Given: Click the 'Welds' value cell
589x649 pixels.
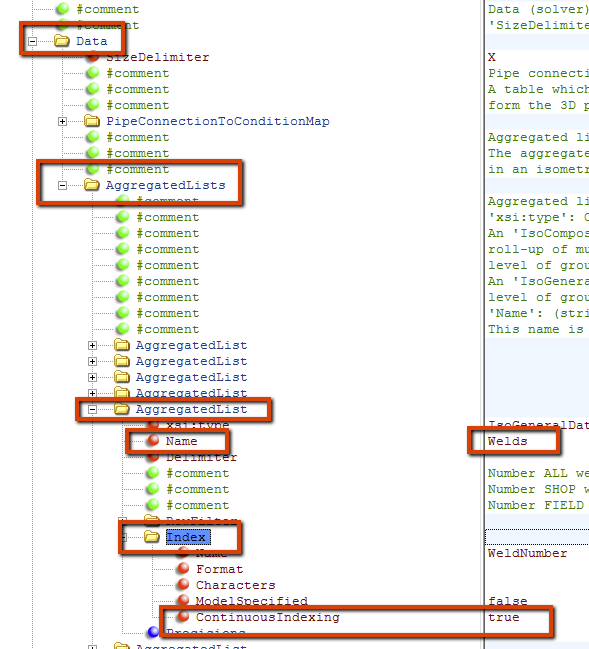Looking at the screenshot, I should pyautogui.click(x=507, y=441).
